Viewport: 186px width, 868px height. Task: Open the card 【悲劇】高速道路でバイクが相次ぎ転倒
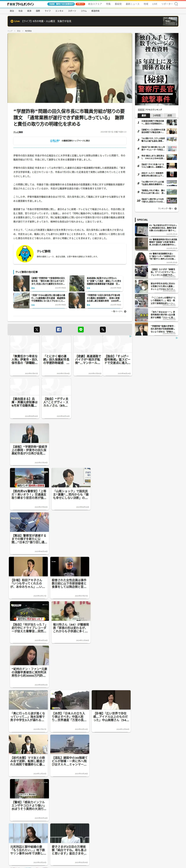[88, 355]
